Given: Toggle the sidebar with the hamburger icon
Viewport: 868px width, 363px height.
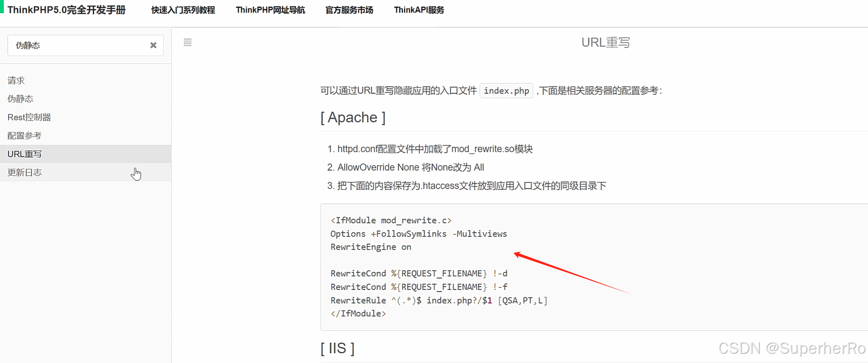Looking at the screenshot, I should 188,43.
